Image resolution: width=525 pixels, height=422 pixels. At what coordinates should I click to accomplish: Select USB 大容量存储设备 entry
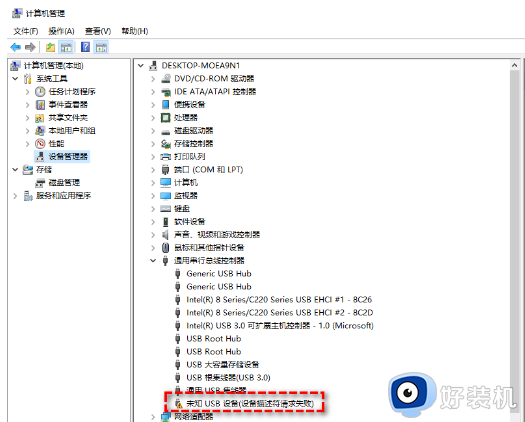point(223,365)
